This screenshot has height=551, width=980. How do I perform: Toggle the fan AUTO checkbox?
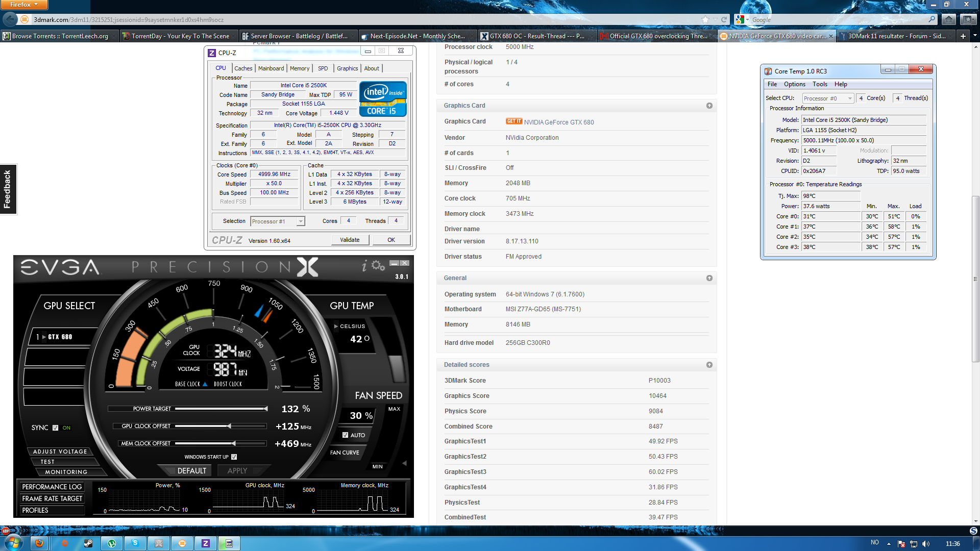pyautogui.click(x=346, y=435)
